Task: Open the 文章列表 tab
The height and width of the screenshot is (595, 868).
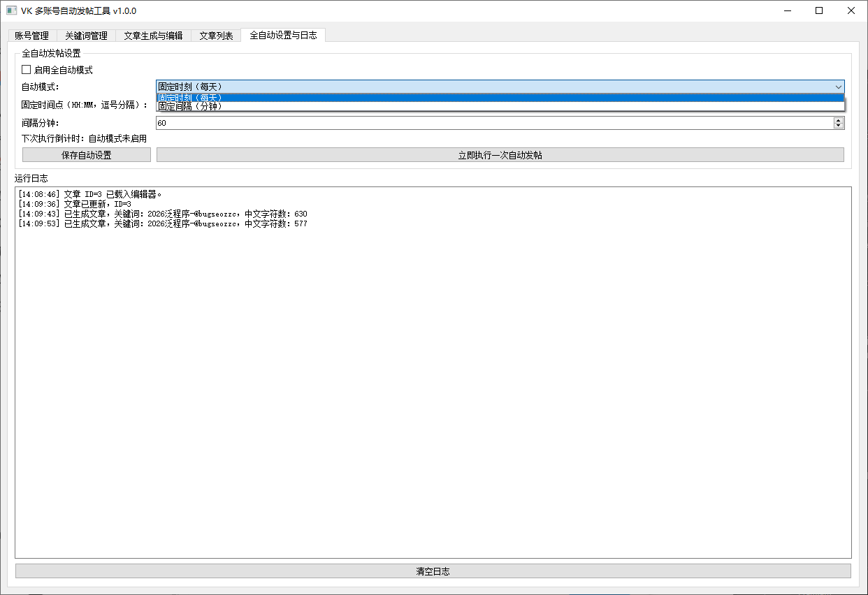Action: (x=216, y=36)
